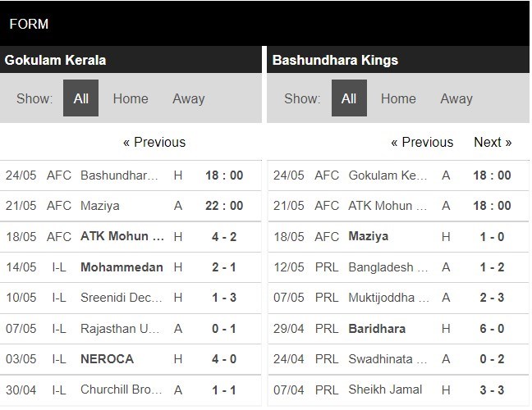
Task: Load Next matches for Bashundhara Kings
Action: pos(493,142)
